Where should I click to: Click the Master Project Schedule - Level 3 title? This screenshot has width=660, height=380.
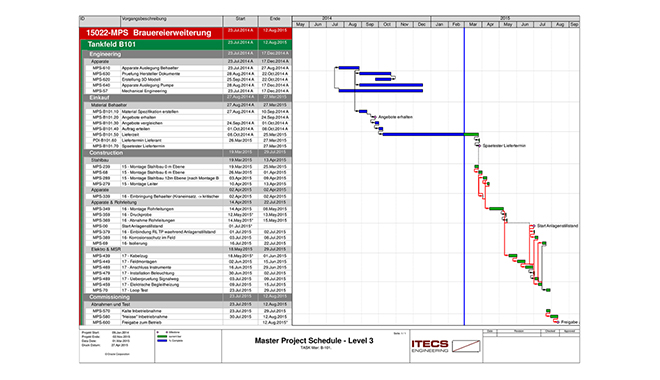(314, 340)
